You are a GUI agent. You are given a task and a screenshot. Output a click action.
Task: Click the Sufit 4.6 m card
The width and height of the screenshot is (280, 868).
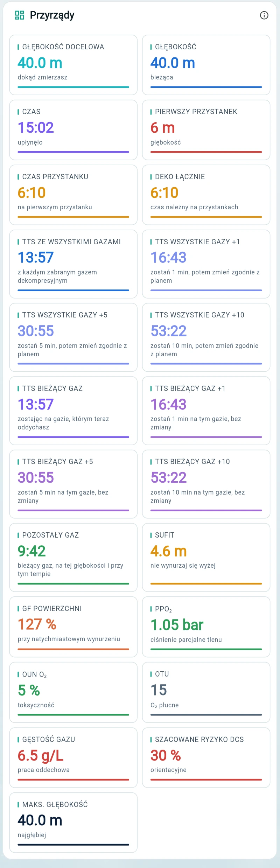(x=206, y=557)
